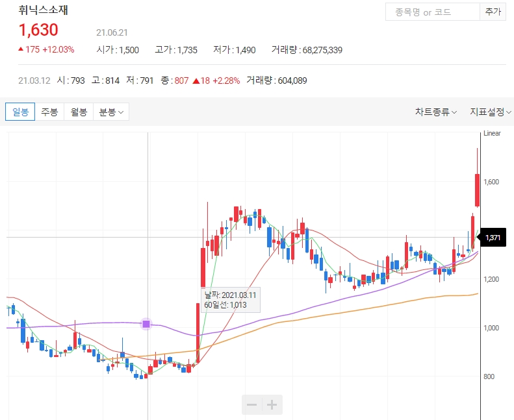The image size is (514, 420).
Task: Click the 추가 add button
Action: point(493,12)
